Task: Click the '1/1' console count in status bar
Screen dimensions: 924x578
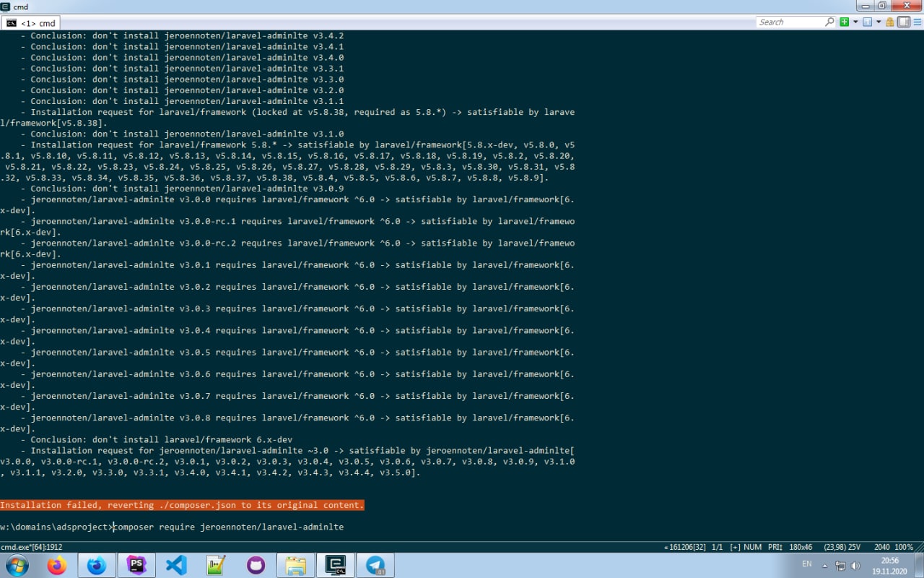Action: tap(718, 547)
